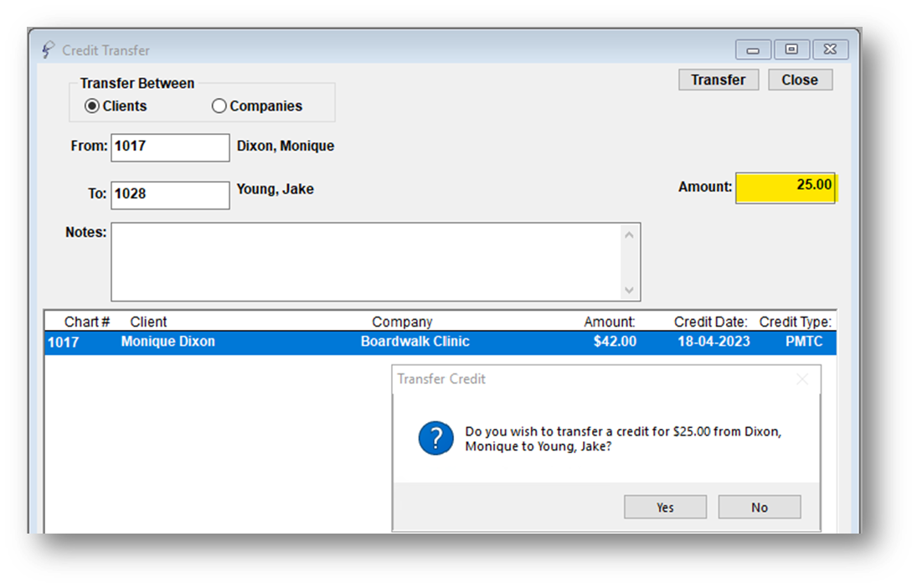Click the Chart # column header
The image size is (917, 588).
86,322
